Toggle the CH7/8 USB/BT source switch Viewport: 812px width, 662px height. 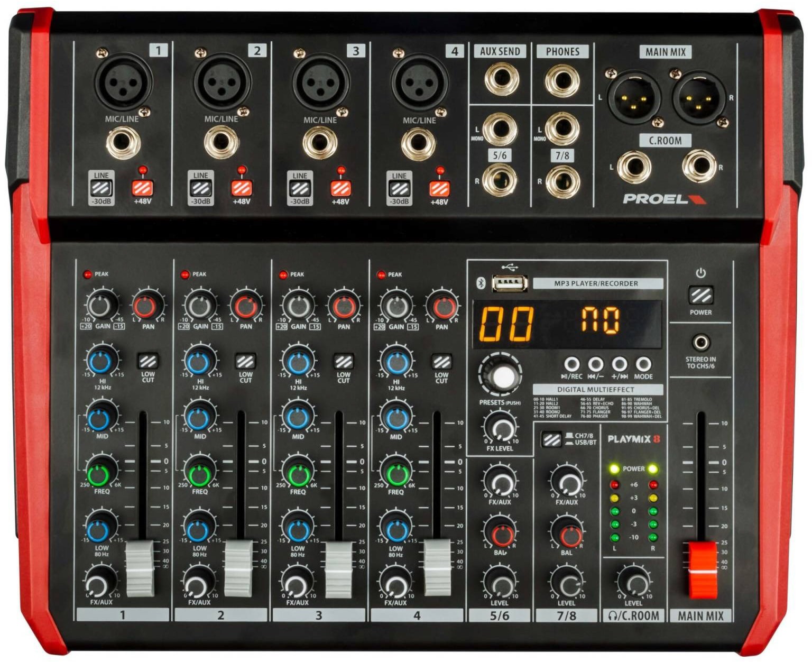(551, 439)
